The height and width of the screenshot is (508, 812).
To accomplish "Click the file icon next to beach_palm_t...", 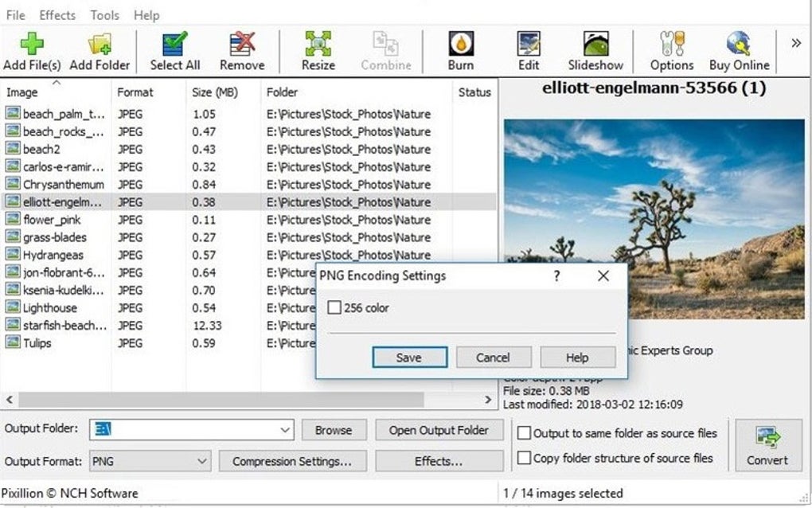I will (13, 113).
